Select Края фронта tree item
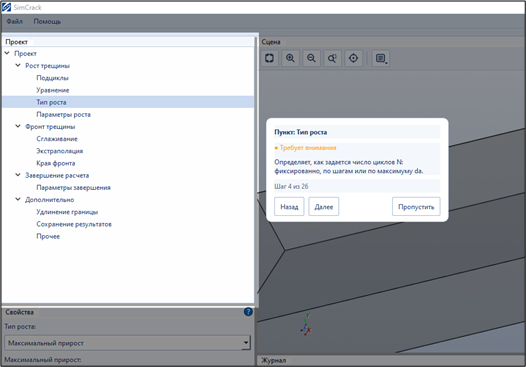This screenshot has width=526, height=367. [x=56, y=163]
